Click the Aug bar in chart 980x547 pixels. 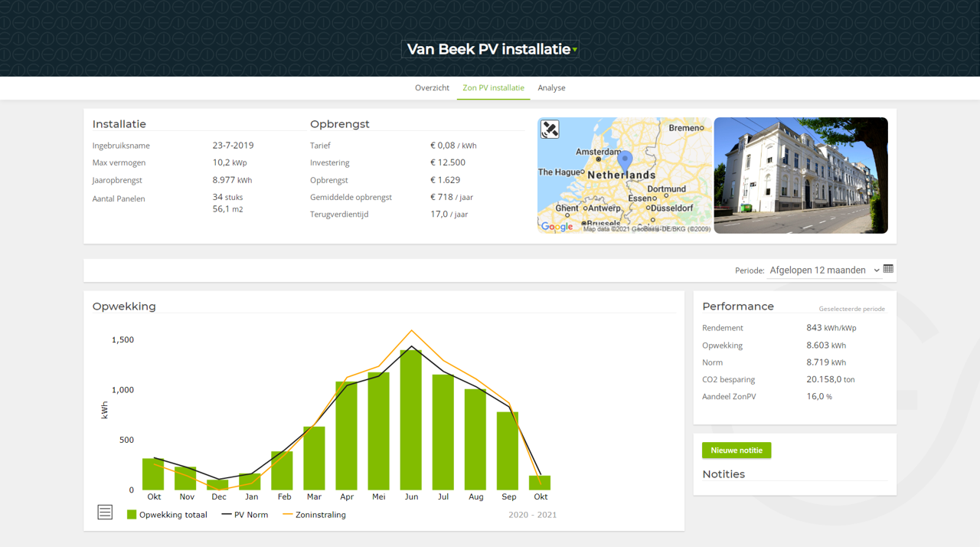[475, 440]
